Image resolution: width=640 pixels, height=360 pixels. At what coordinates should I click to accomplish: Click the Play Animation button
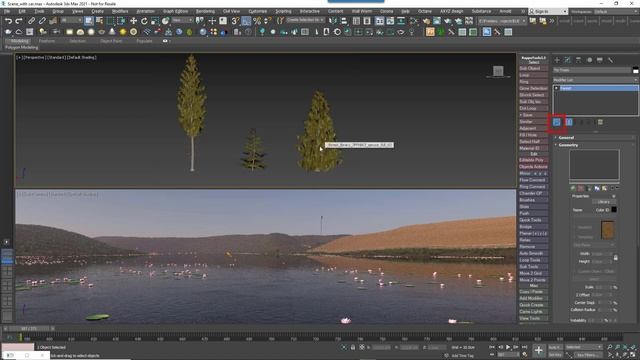(508, 347)
